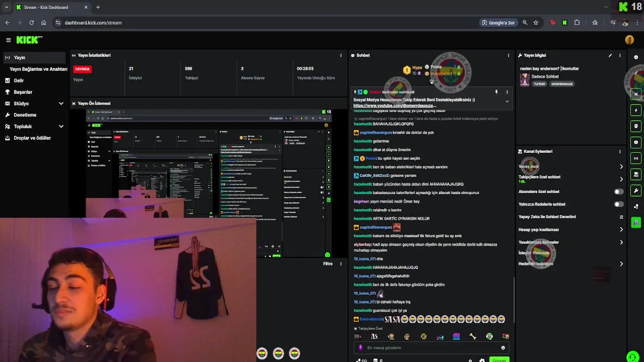Click the Filtre label below preview

click(x=328, y=264)
